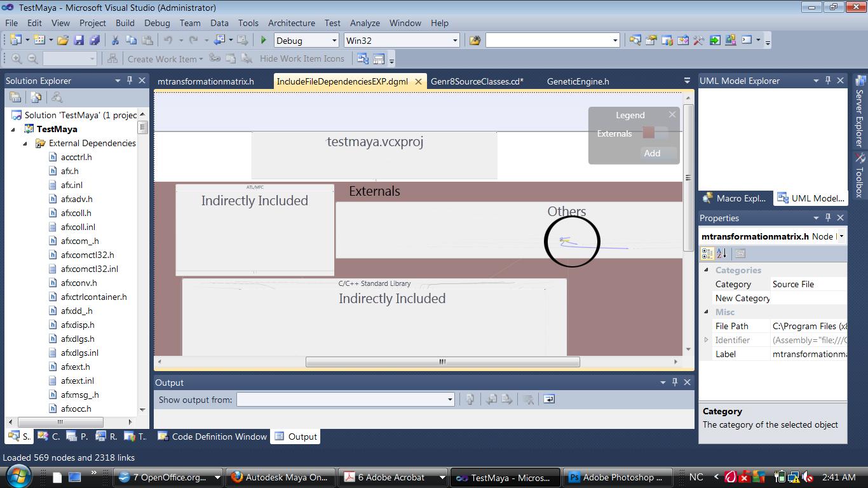Viewport: 868px width, 488px height.
Task: Show all files in Solution Explorer toolbar
Action: click(x=36, y=97)
